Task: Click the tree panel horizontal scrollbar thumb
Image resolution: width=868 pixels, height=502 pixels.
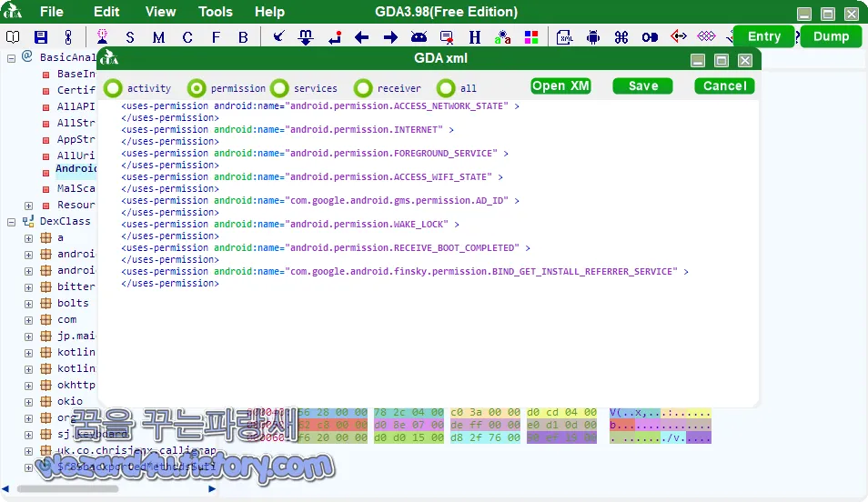Action: coord(67,488)
